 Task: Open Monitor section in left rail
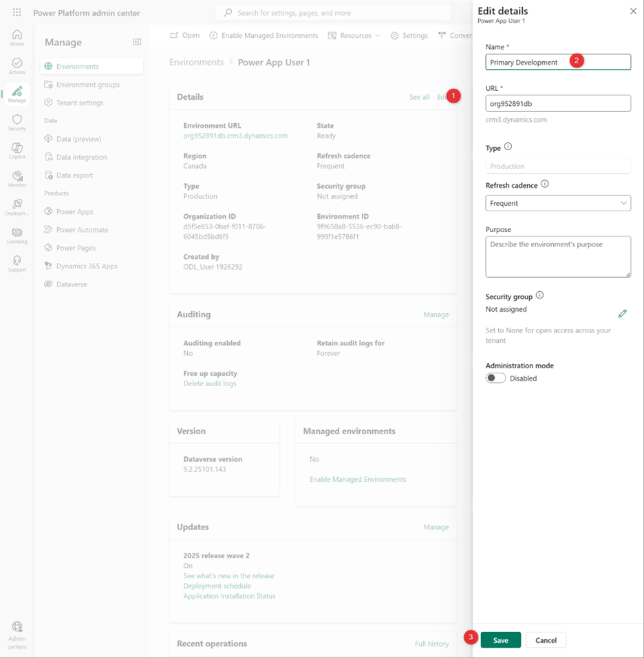tap(17, 179)
